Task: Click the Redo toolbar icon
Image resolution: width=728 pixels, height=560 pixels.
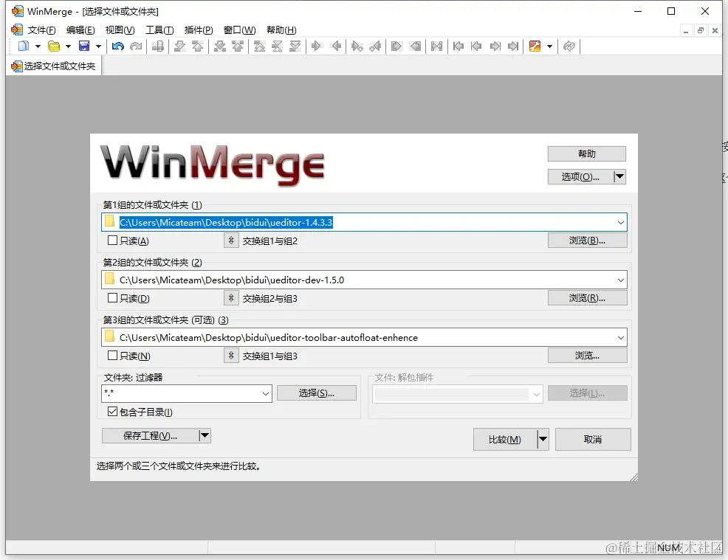Action: (x=136, y=46)
